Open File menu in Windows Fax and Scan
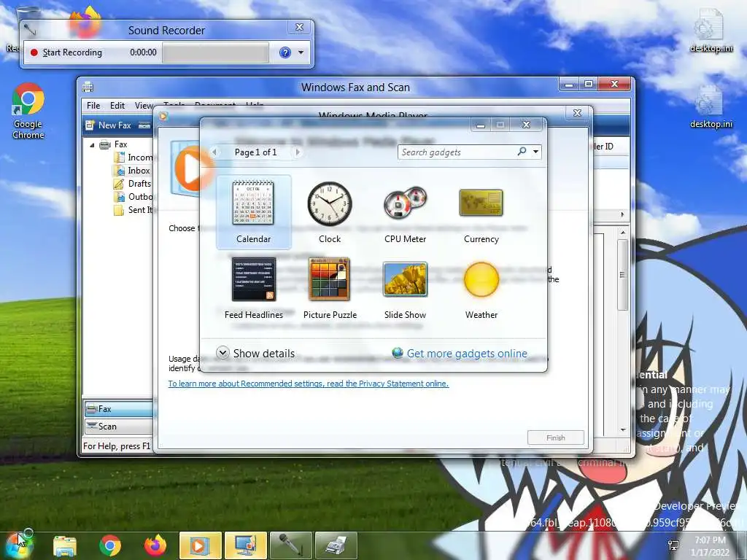 point(93,106)
